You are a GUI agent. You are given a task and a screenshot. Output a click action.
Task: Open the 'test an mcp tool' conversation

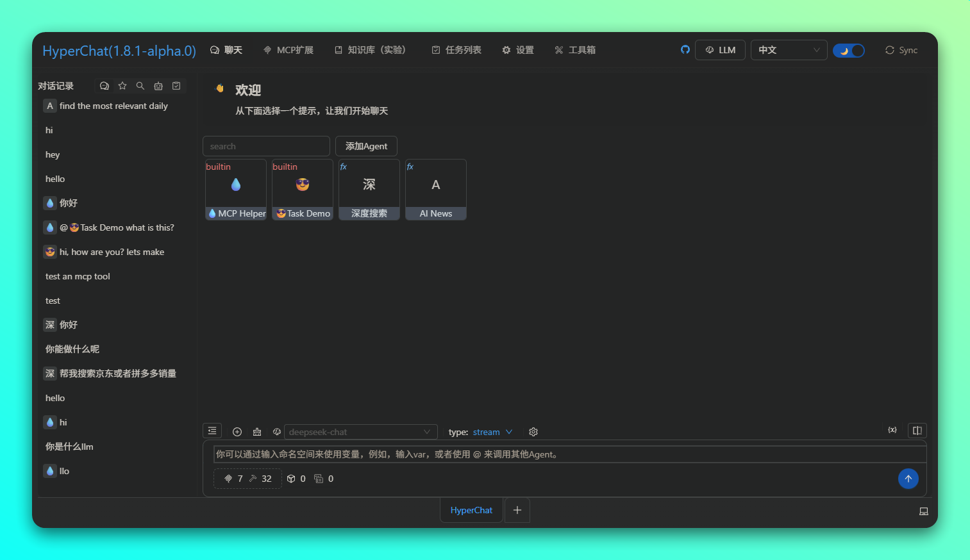[x=115, y=276]
